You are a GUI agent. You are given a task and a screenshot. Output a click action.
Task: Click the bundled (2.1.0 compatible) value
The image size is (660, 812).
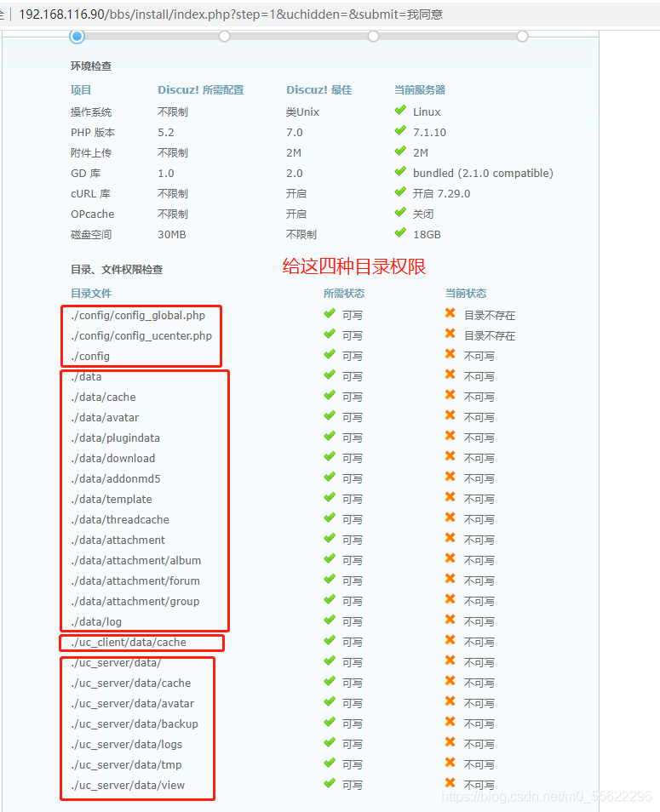click(484, 173)
